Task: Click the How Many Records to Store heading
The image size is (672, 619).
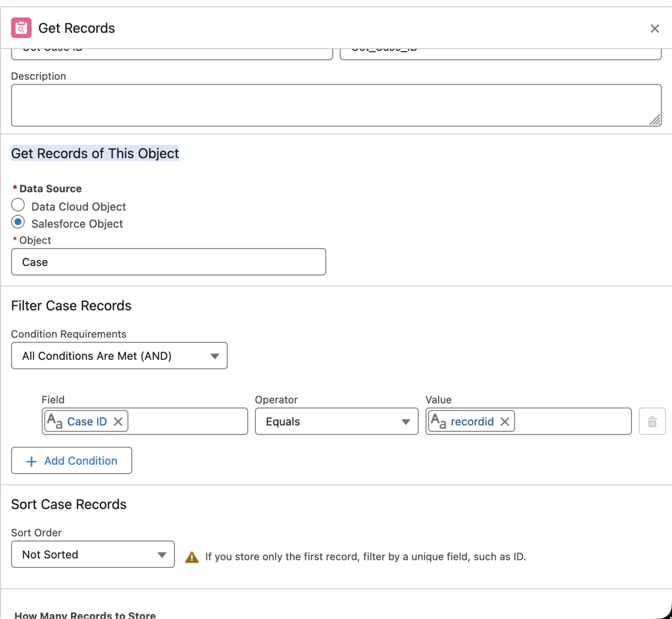Action: 85,614
